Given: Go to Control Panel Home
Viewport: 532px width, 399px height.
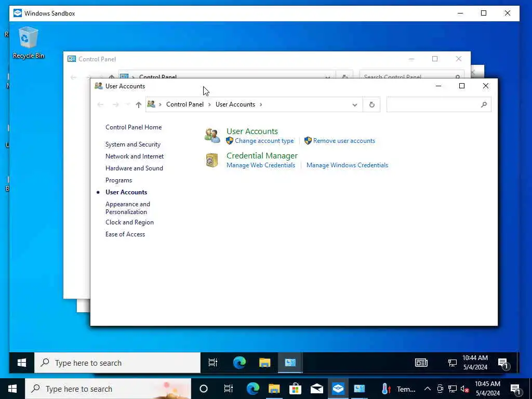Looking at the screenshot, I should point(134,127).
